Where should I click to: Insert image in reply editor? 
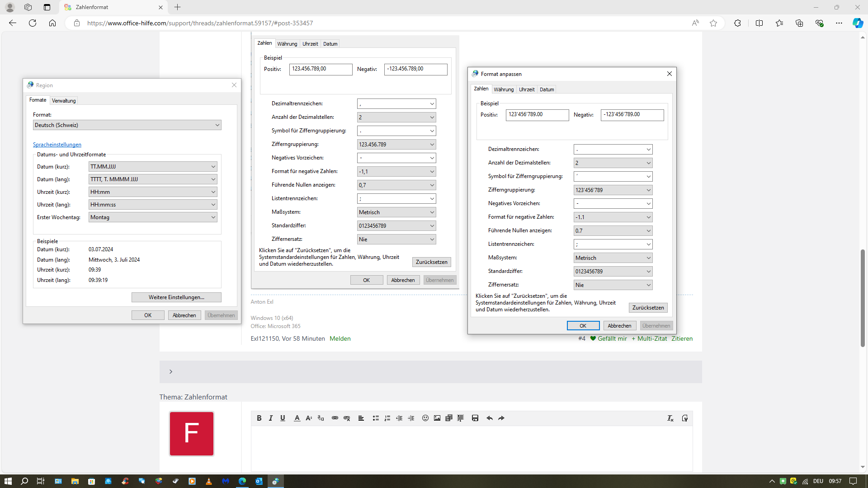[437, 418]
